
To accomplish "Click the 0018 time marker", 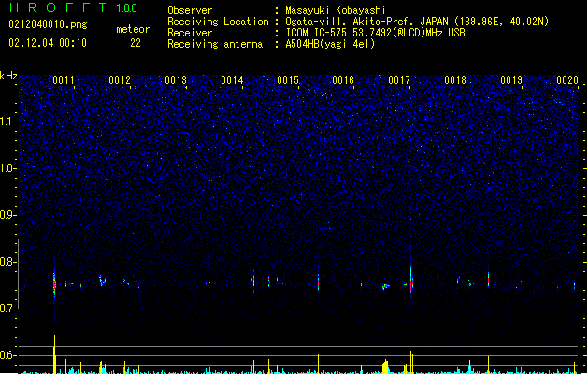I will coord(455,80).
